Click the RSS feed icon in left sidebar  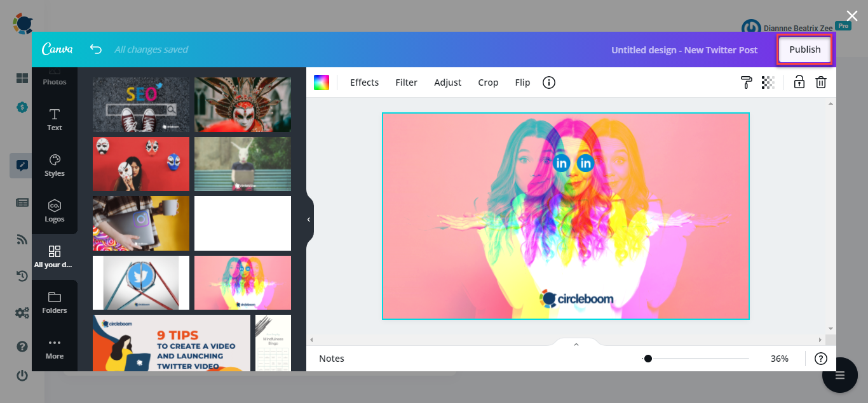point(22,239)
